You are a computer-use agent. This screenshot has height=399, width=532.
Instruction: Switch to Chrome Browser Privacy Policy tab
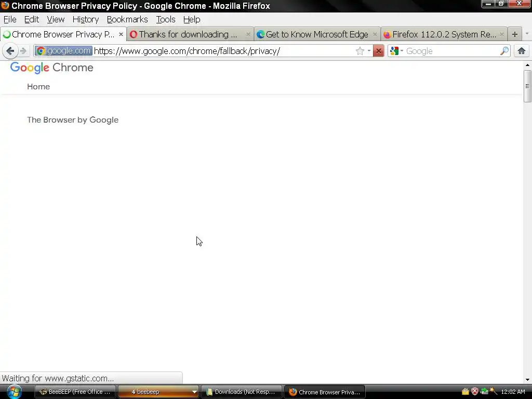click(x=63, y=34)
